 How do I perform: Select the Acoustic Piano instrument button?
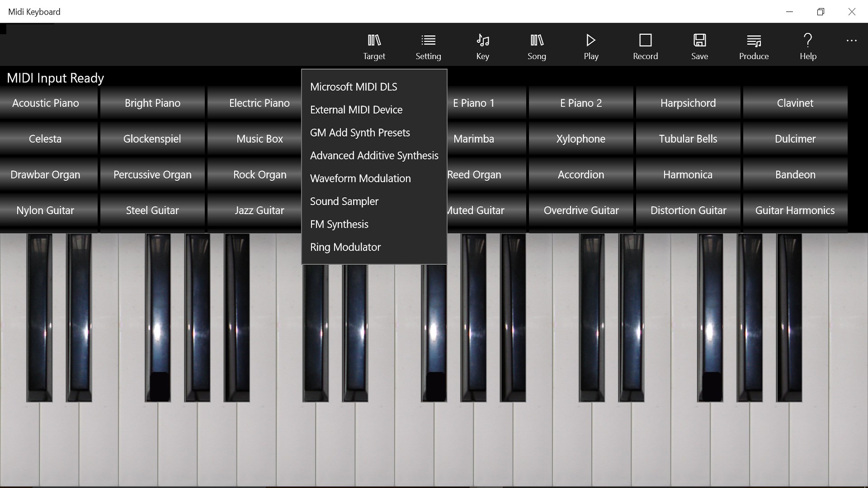coord(46,103)
